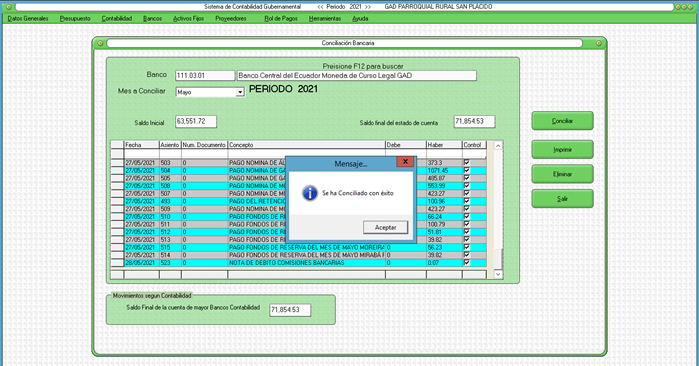The width and height of the screenshot is (699, 366).
Task: Click the grid scrollbar down arrow
Action: pyautogui.click(x=498, y=274)
